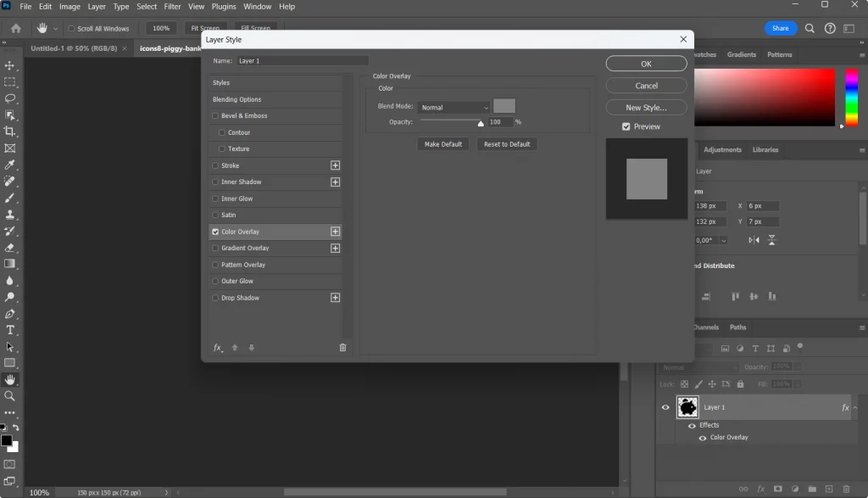Viewport: 868px width, 498px height.
Task: Open the Search icon near Share
Action: pyautogui.click(x=810, y=28)
